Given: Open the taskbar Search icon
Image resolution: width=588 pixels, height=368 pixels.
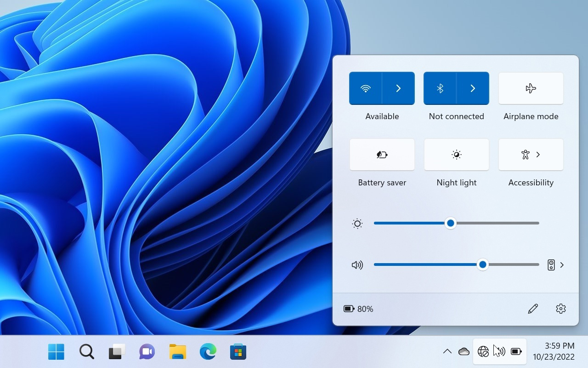Looking at the screenshot, I should point(86,352).
